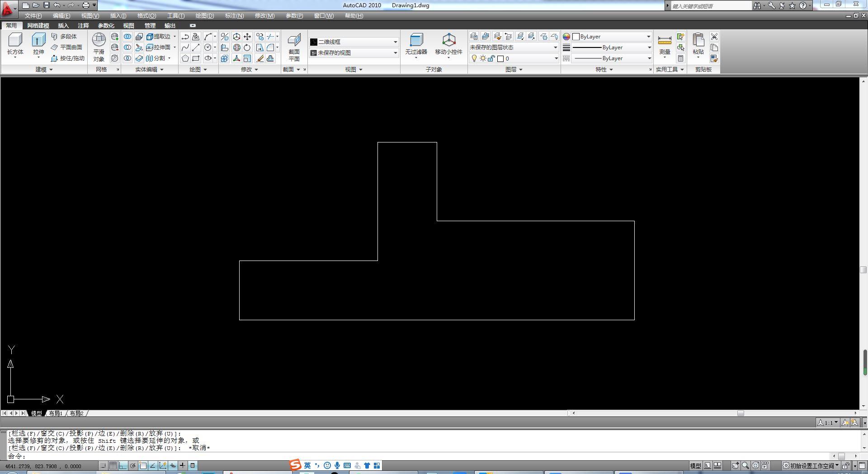
Task: Toggle Ortho mode in status bar
Action: pyautogui.click(x=123, y=465)
